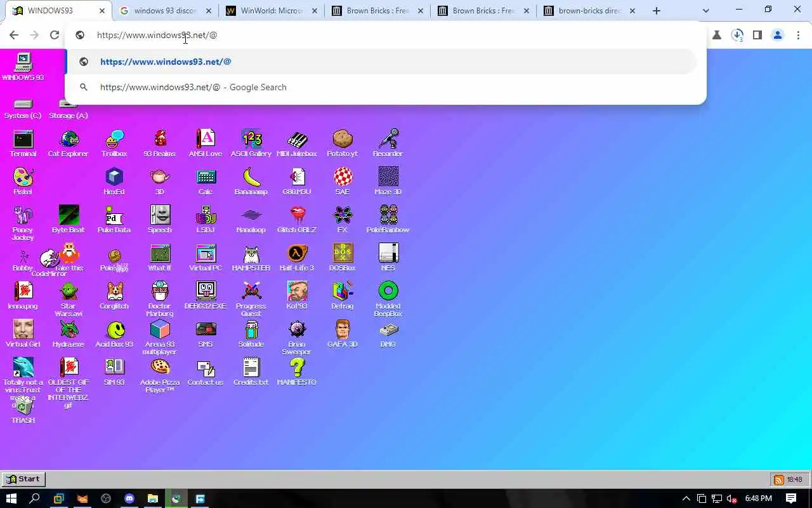This screenshot has height=508, width=812.
Task: Open Discord from Windows taskbar
Action: pyautogui.click(x=129, y=498)
